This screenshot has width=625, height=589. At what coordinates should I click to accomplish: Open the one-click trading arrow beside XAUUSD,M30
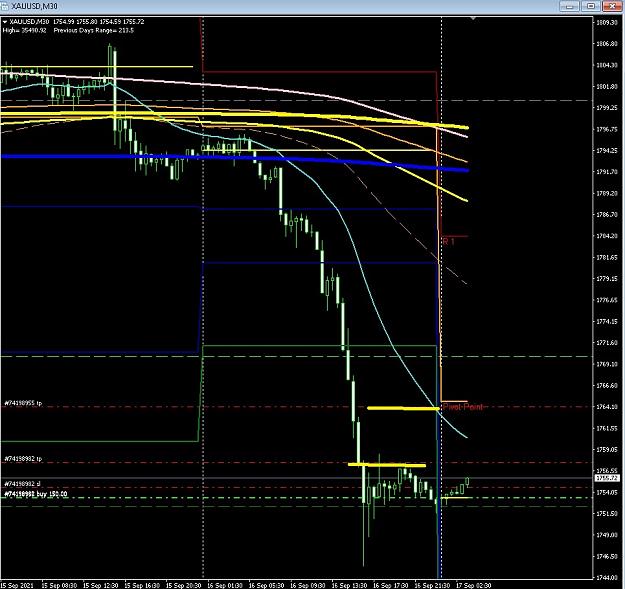[x=5, y=22]
